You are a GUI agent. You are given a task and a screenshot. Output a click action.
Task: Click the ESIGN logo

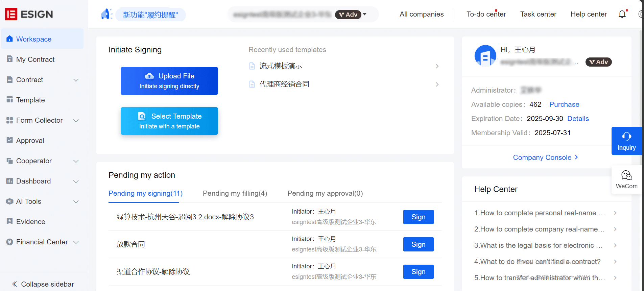tap(29, 14)
